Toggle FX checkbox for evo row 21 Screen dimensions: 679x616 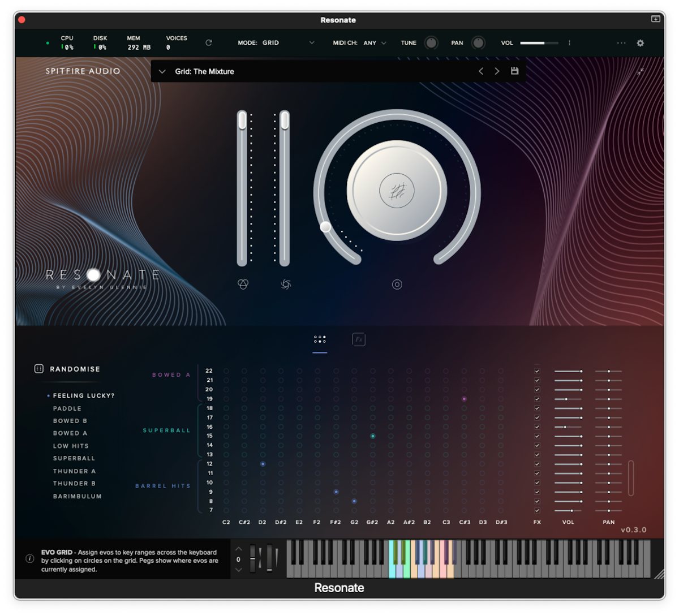point(537,380)
